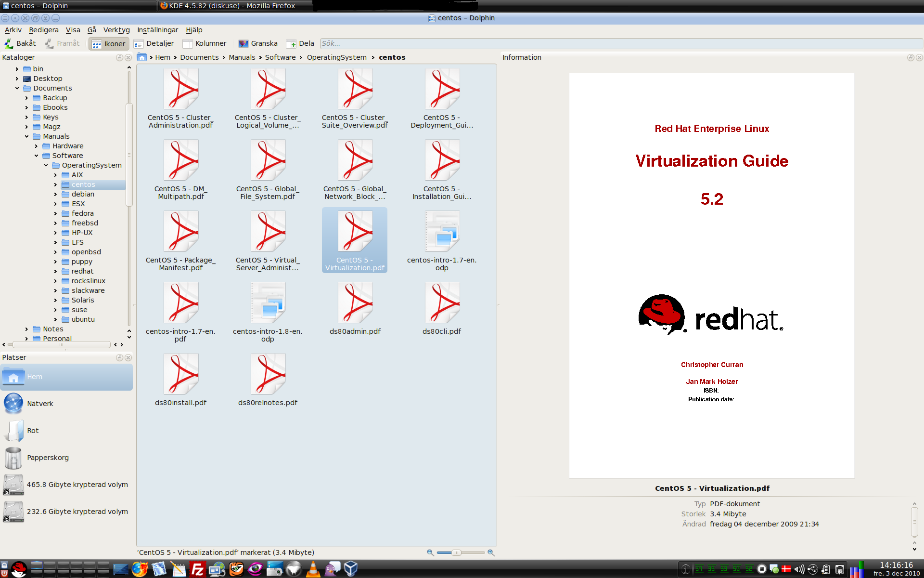This screenshot has width=924, height=578.
Task: Select the CentOS 5 - DM_Multipath.pdf file icon
Action: pos(180,160)
